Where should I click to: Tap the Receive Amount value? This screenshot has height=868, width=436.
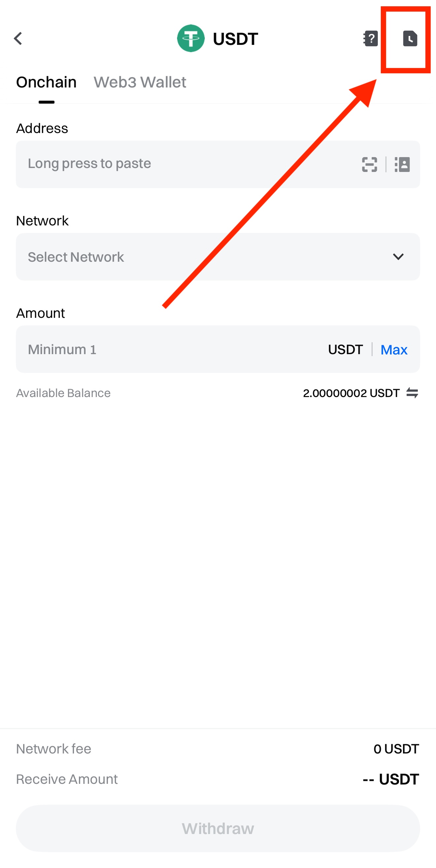click(x=390, y=779)
